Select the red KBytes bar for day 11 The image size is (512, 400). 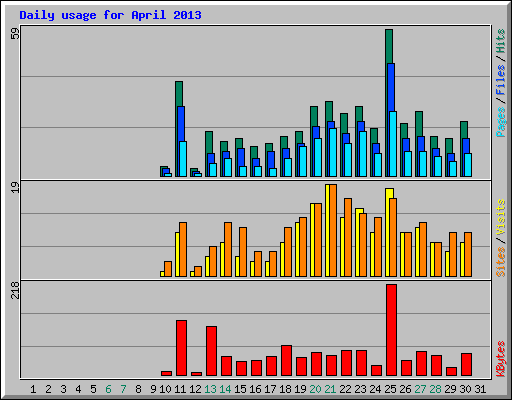[x=181, y=348]
